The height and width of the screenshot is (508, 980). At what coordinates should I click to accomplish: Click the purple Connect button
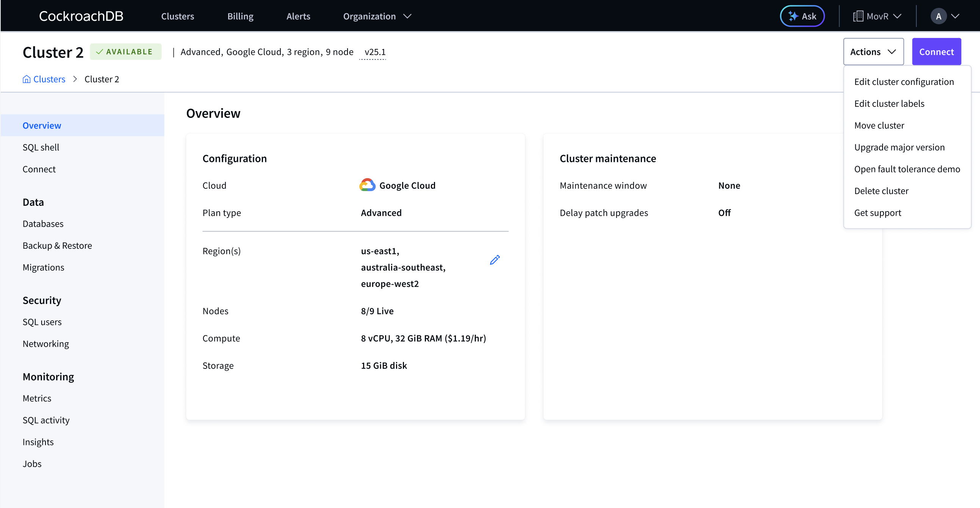(936, 52)
